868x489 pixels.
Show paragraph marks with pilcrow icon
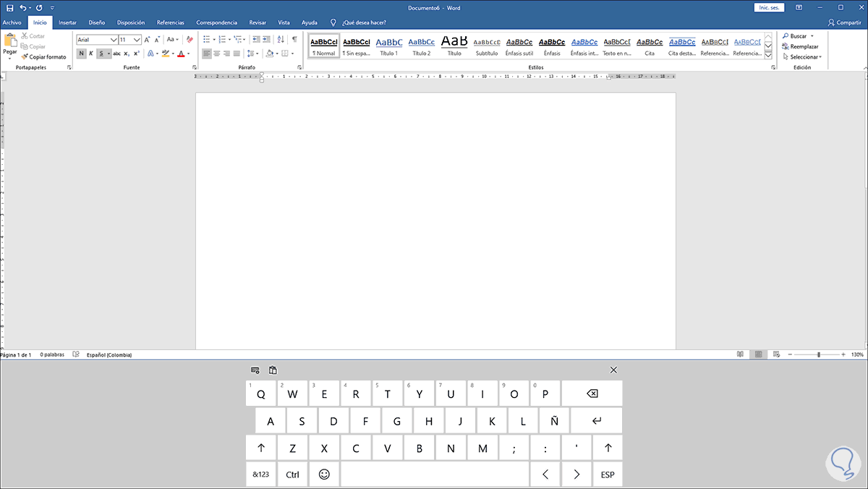294,40
